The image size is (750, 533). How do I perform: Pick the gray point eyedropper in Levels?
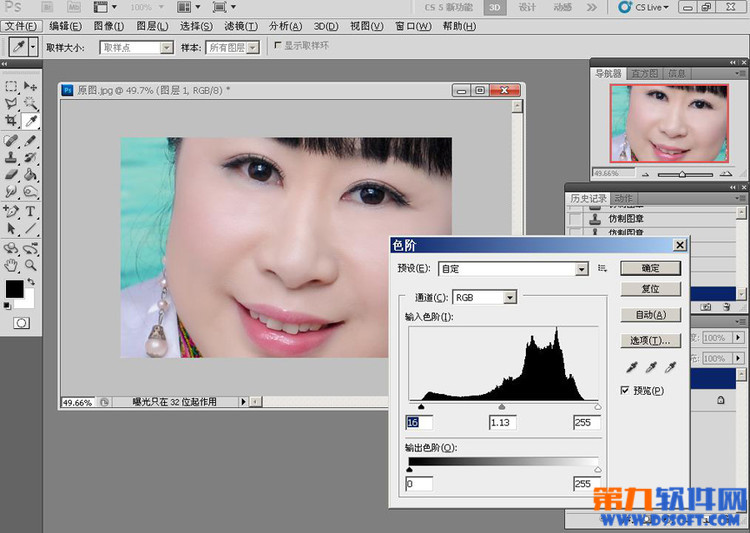click(651, 367)
